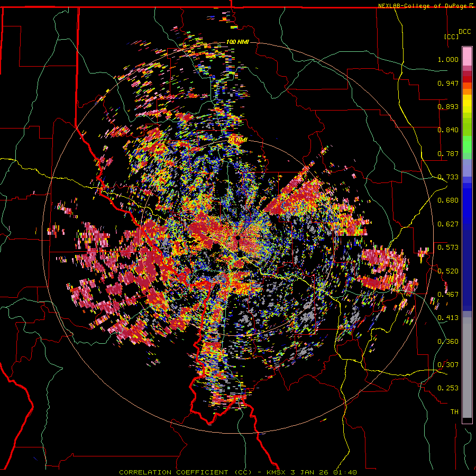476x476 pixels.
Task: Click the 0.680 color scale label
Action: coord(448,200)
